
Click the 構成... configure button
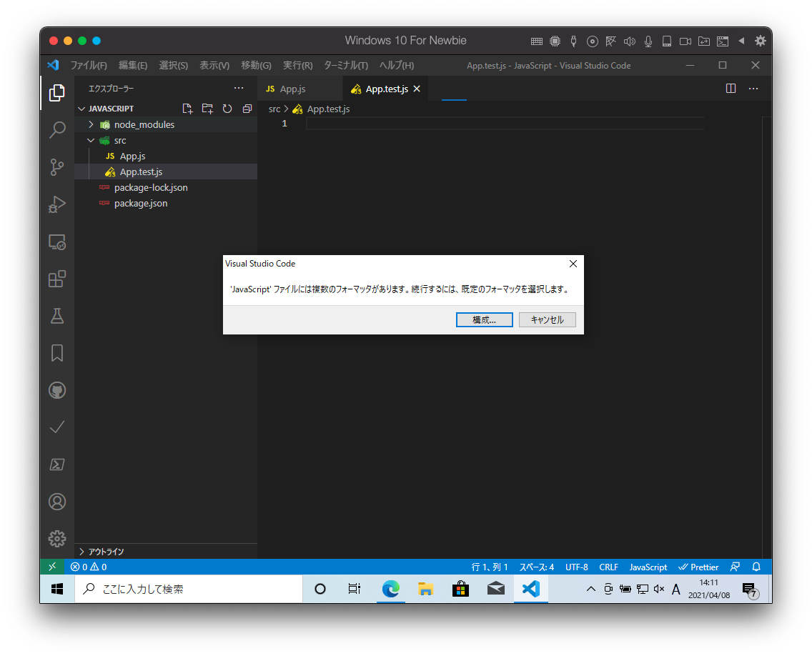[484, 320]
